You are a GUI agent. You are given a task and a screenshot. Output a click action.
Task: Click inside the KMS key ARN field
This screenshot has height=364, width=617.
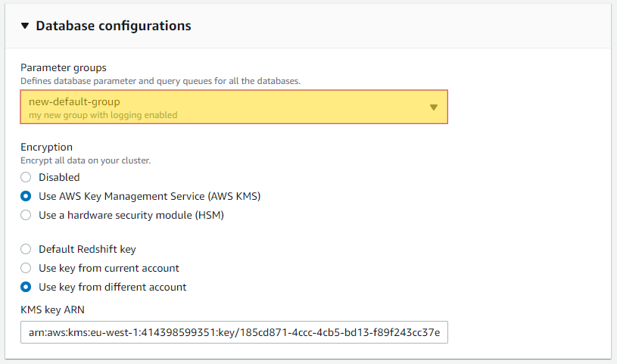click(x=234, y=332)
